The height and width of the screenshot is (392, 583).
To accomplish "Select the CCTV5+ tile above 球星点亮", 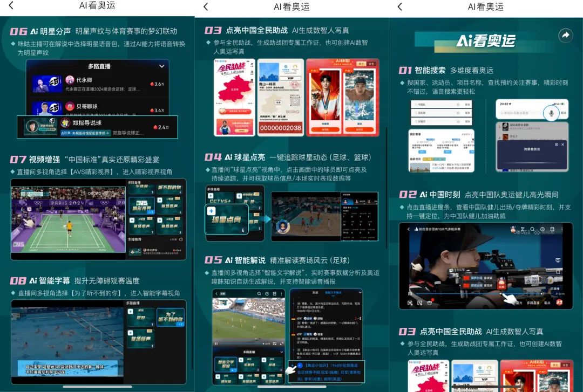I will pos(221,198).
